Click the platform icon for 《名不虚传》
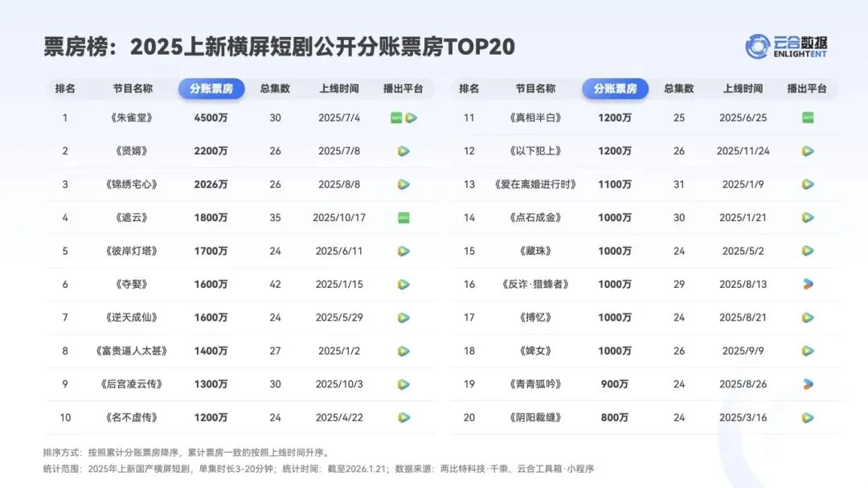 (x=403, y=417)
